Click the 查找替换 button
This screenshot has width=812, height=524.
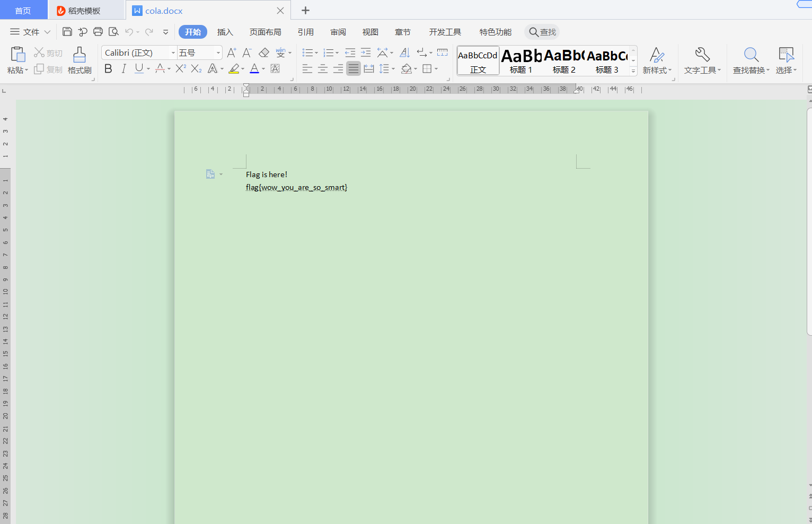tap(751, 60)
